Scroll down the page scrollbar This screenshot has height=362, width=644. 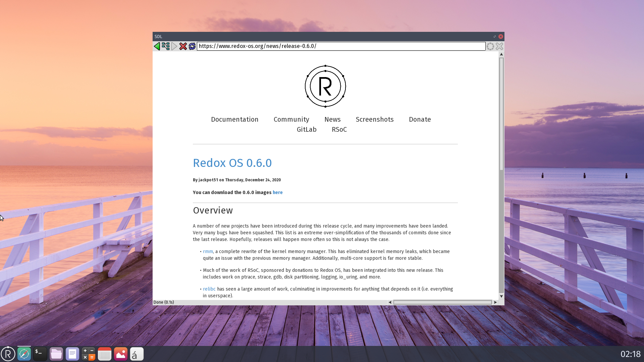(x=501, y=296)
